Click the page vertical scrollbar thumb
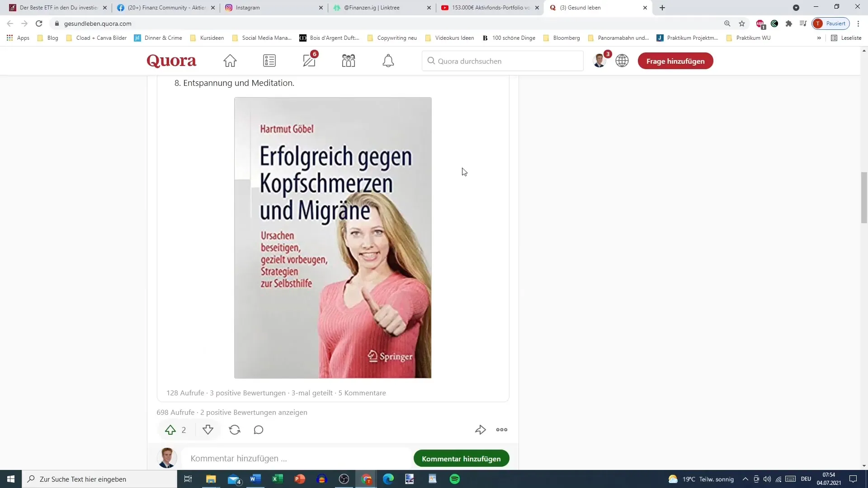The height and width of the screenshot is (488, 868). pos(864,197)
